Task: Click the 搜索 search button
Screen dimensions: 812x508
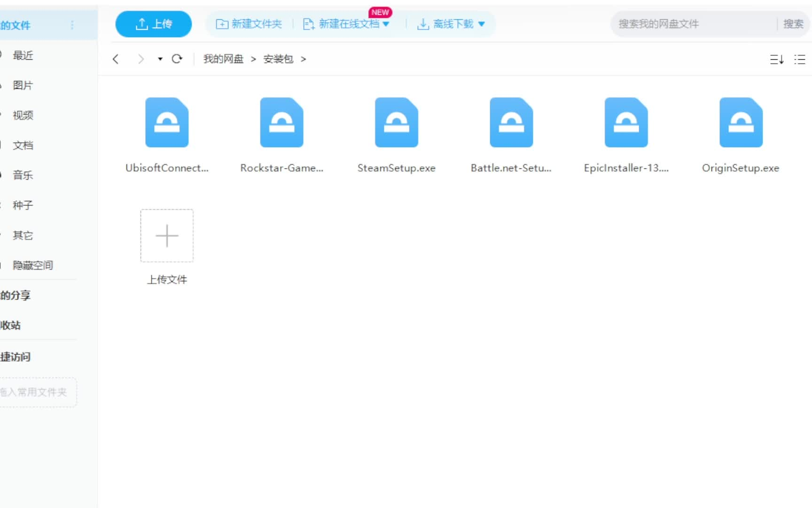Action: pos(793,24)
